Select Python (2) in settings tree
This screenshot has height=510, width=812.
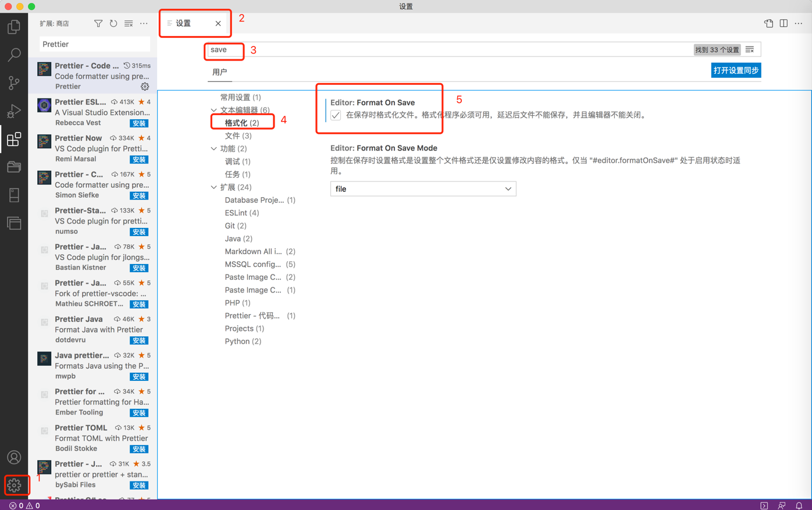click(243, 341)
